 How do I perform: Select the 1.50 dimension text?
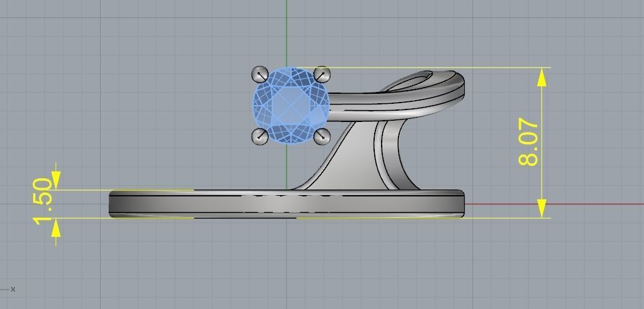[x=42, y=201]
